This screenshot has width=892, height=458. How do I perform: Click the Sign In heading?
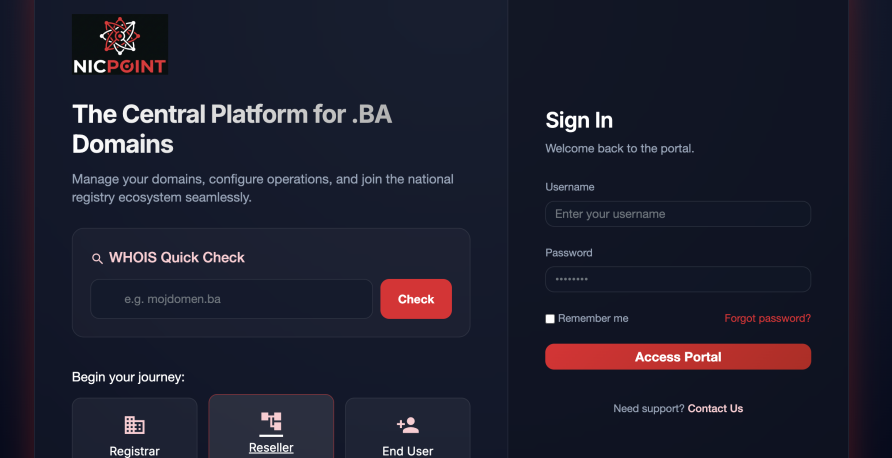click(579, 121)
